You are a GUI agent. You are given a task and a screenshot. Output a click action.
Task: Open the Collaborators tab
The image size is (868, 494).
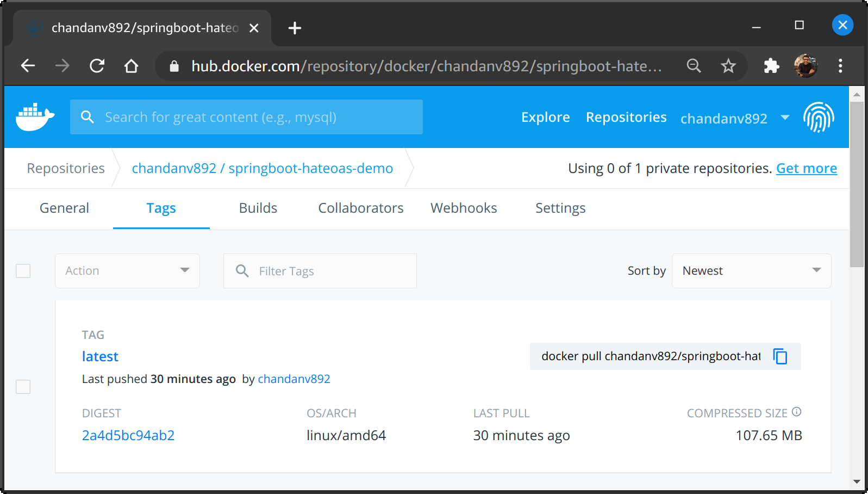[361, 208]
